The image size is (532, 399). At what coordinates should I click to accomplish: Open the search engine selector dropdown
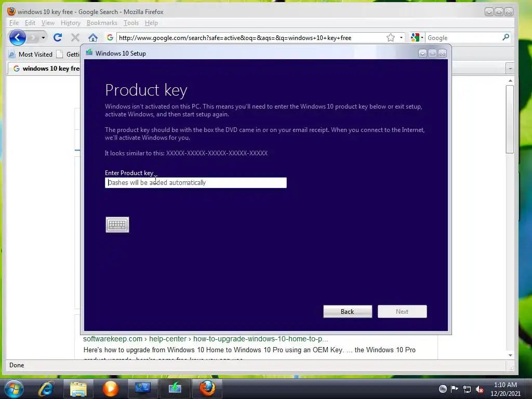(417, 37)
